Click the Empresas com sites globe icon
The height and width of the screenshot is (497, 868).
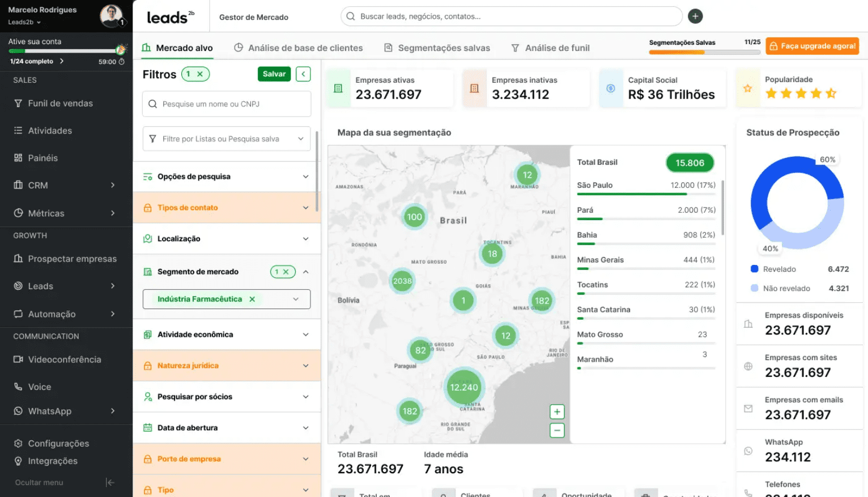748,366
